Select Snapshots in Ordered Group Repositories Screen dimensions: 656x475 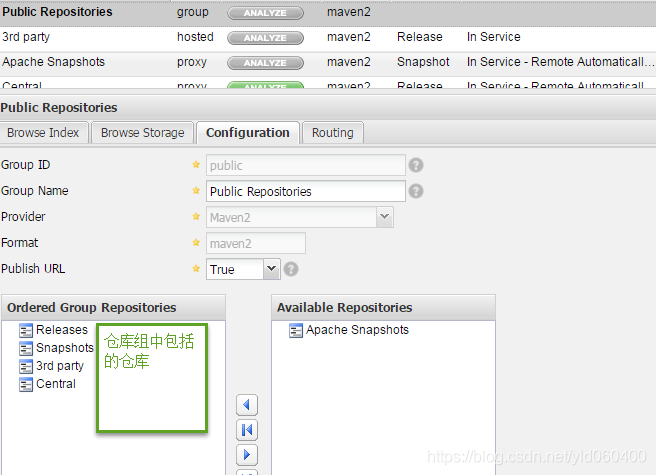click(x=65, y=348)
